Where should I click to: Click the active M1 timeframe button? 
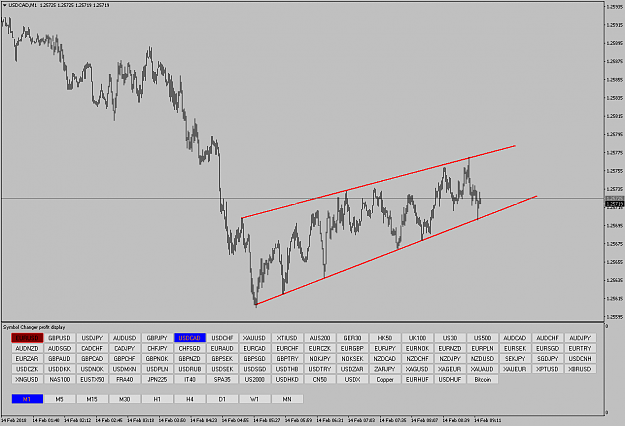tap(27, 399)
